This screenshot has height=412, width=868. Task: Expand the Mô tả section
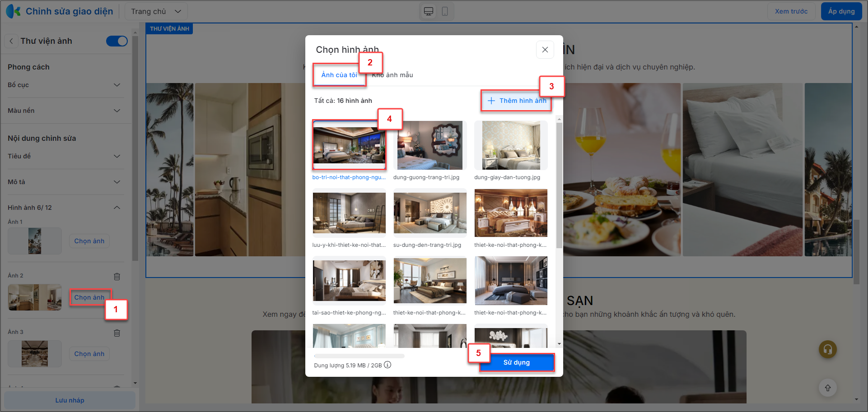(x=66, y=182)
